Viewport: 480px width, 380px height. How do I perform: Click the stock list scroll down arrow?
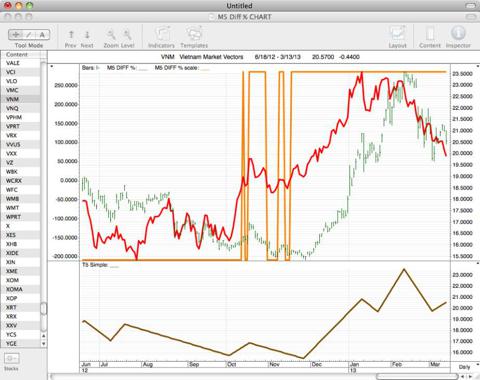[x=43, y=343]
